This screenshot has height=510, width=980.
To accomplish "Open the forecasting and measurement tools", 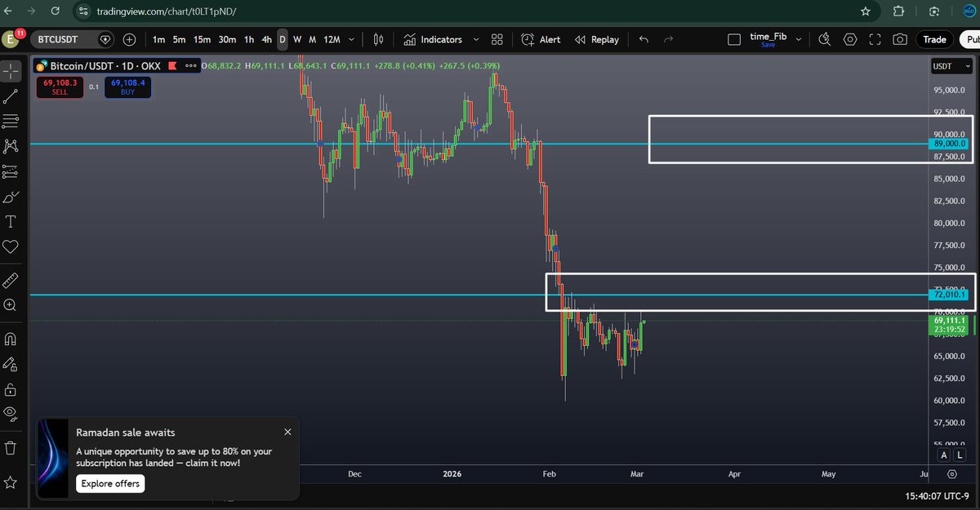I will pyautogui.click(x=11, y=172).
